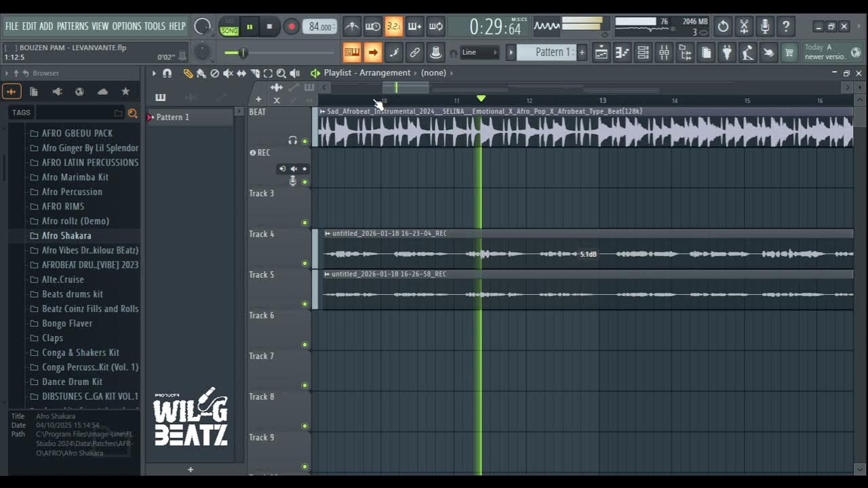Open the Afro Shakara folder

(x=66, y=236)
